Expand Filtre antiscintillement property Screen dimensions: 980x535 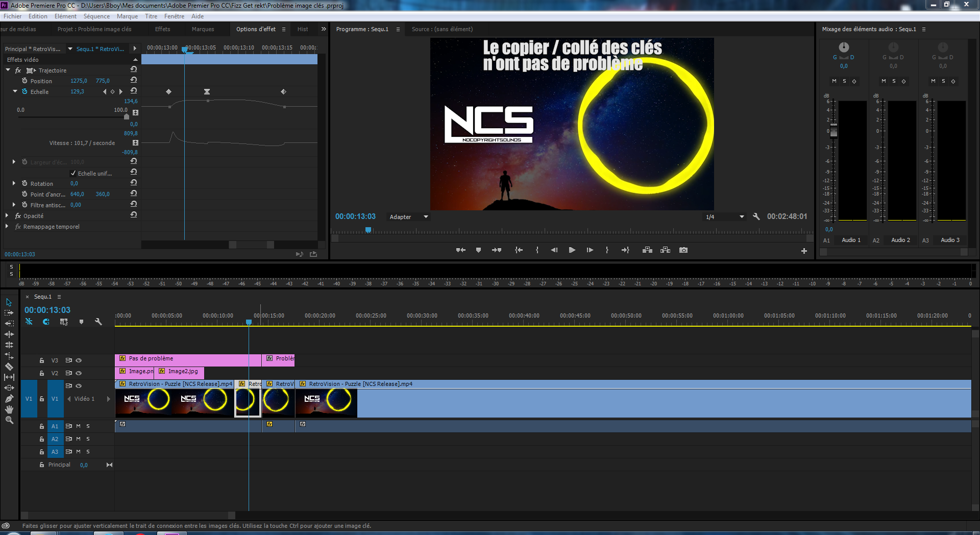(x=14, y=204)
